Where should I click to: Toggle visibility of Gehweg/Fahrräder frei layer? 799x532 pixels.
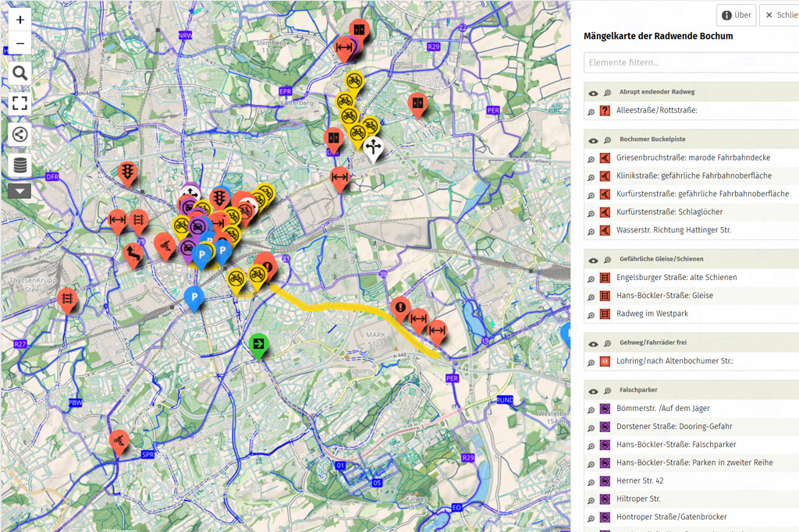[593, 344]
